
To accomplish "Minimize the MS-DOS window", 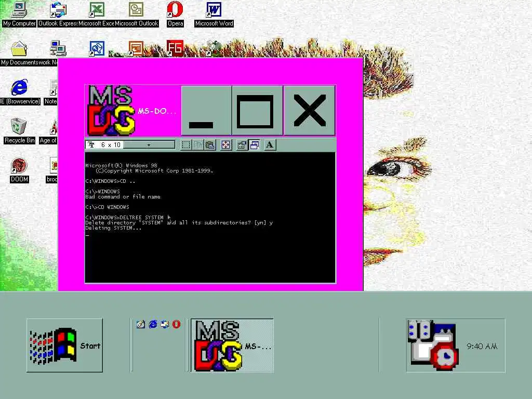I will pyautogui.click(x=207, y=110).
